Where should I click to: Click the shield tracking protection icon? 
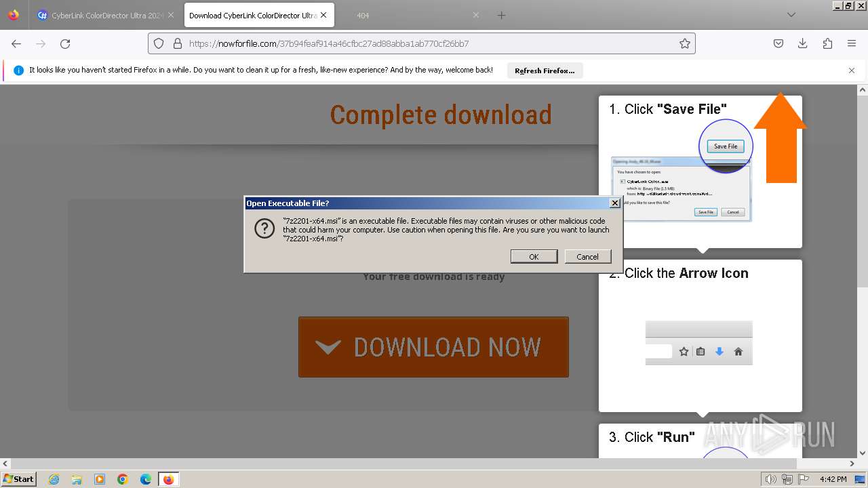[159, 43]
